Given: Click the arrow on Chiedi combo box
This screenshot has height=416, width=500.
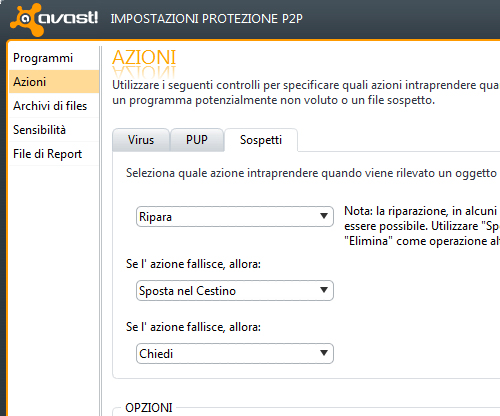Looking at the screenshot, I should tap(324, 353).
